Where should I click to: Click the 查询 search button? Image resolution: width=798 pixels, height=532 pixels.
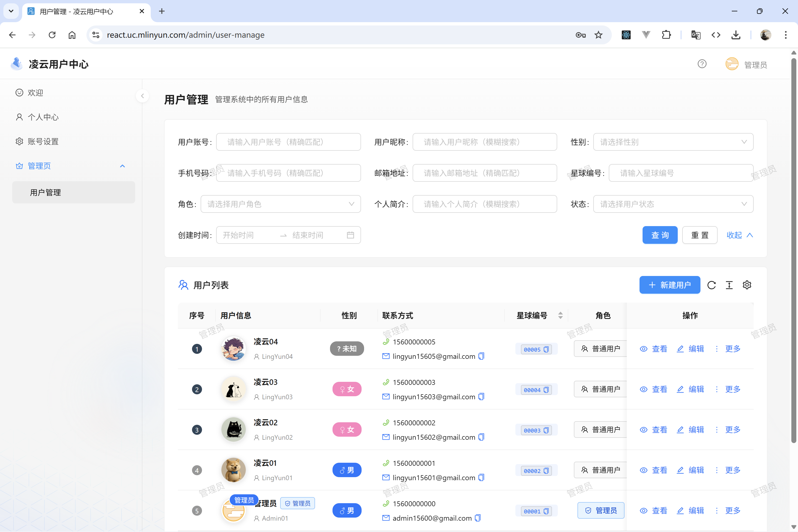pos(659,235)
